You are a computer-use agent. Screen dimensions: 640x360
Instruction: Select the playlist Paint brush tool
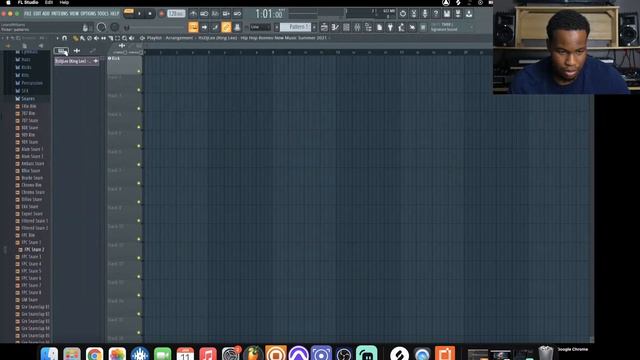pos(82,38)
